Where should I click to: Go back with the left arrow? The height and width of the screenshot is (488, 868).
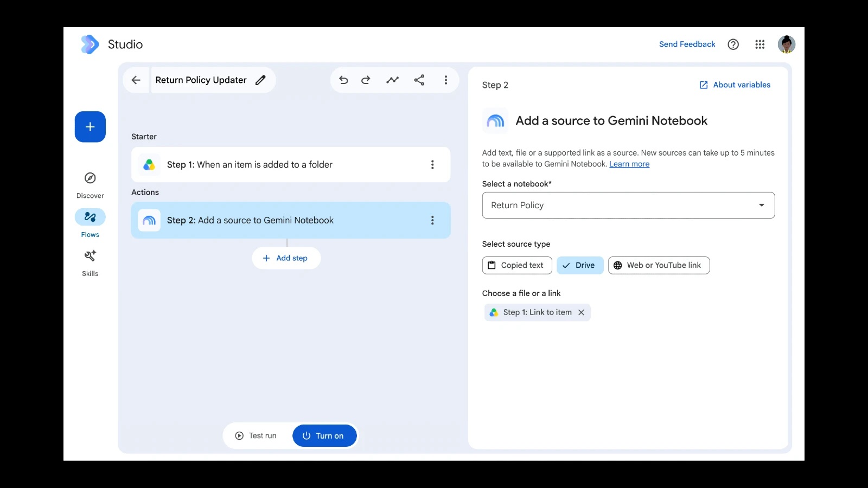(136, 80)
